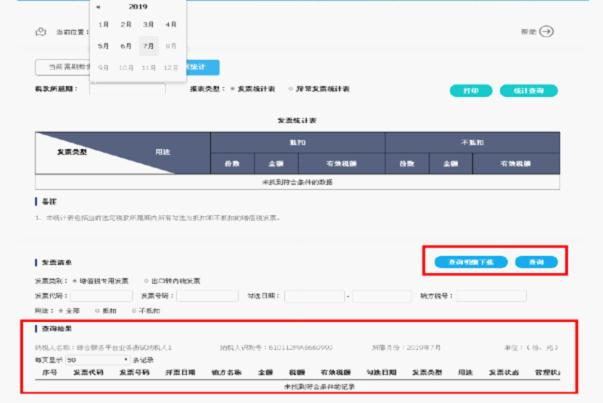Click 有效税额 column under the 不抵扣 header
Image resolution: width=603 pixels, height=403 pixels.
(516, 163)
